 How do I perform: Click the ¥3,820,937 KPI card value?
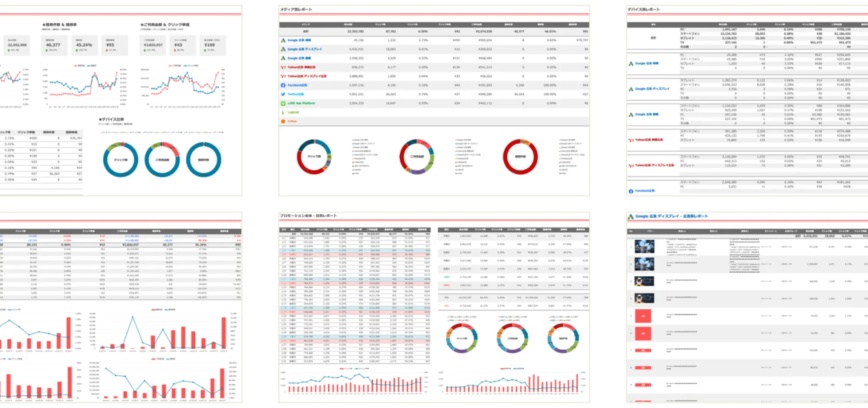coord(153,45)
